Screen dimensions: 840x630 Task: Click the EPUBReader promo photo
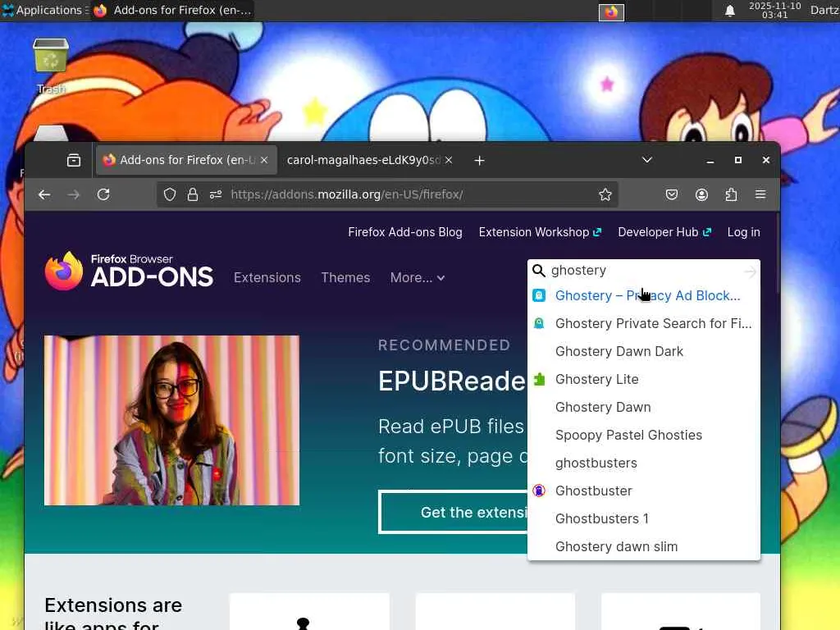[x=172, y=421]
